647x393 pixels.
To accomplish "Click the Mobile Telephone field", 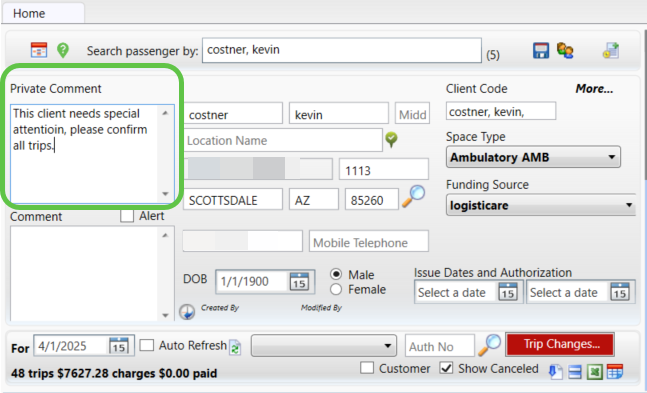I will (x=369, y=241).
